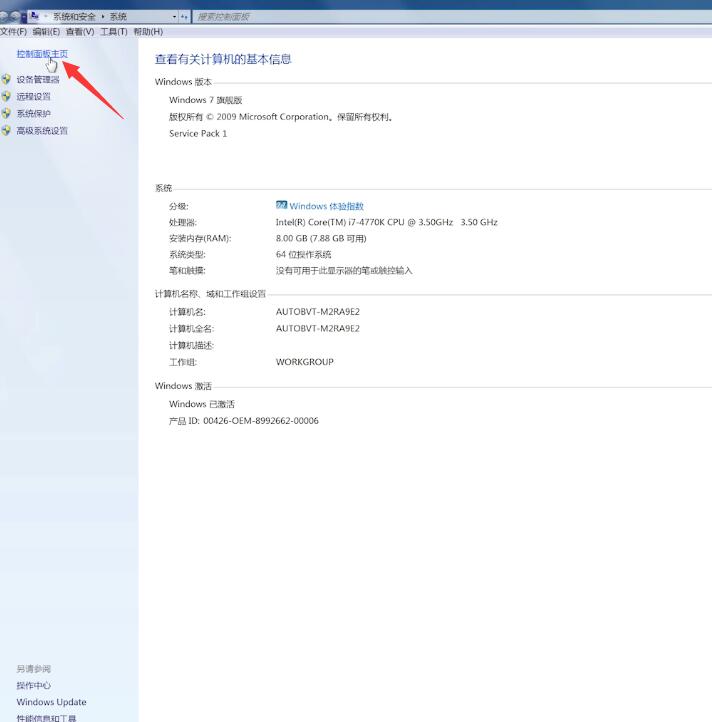Click the system type value 64 位操作系统

(303, 255)
